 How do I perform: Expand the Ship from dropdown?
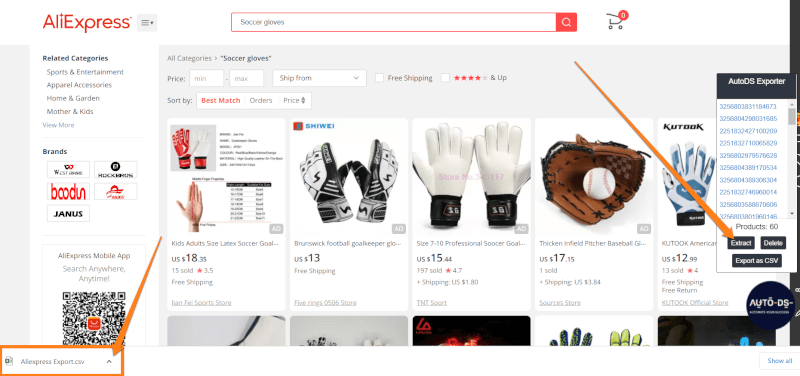[319, 78]
